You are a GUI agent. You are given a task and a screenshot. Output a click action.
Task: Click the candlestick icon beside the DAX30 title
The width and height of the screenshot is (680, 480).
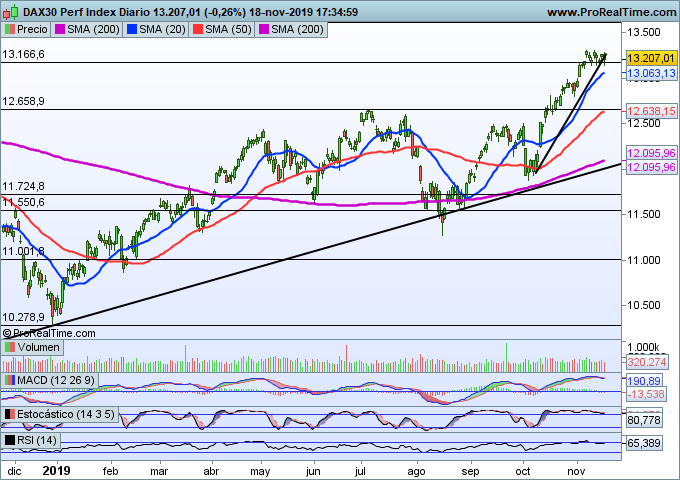tap(8, 11)
